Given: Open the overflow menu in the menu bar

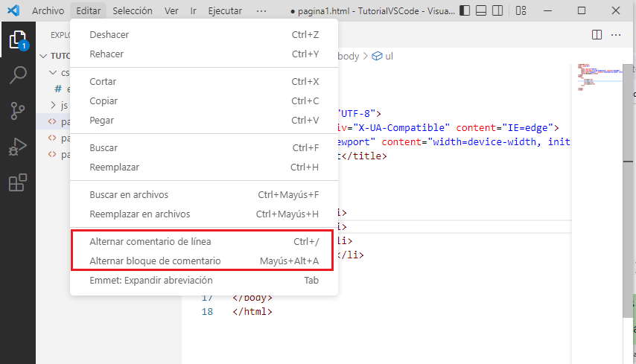Looking at the screenshot, I should [261, 11].
